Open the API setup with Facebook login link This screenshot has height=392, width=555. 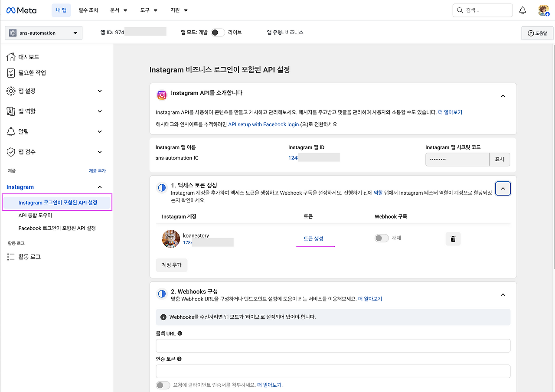[x=263, y=124]
